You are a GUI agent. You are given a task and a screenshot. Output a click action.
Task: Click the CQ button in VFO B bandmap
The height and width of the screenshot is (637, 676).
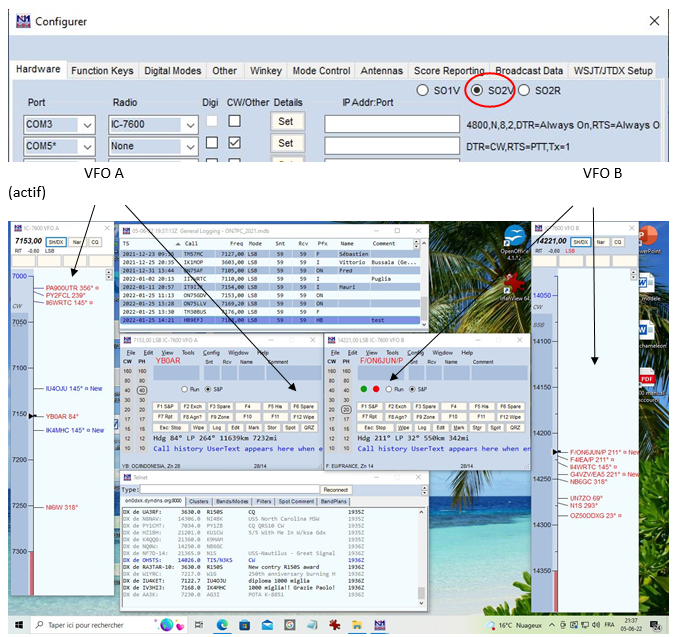(617, 242)
